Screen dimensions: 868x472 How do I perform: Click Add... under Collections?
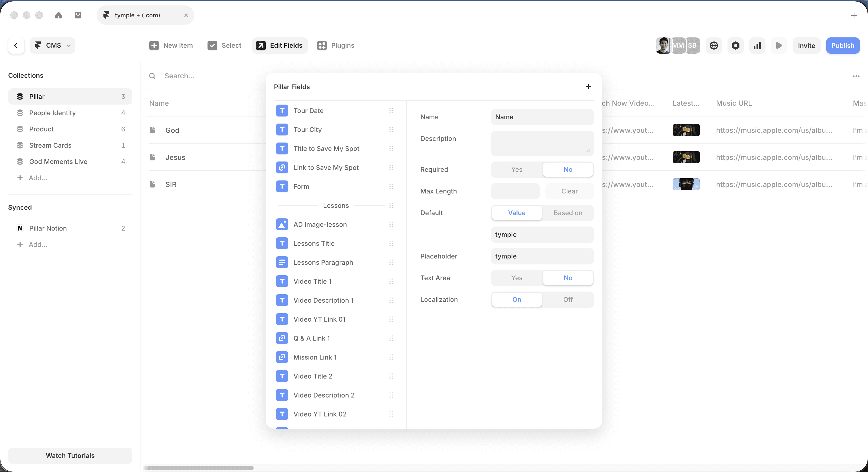pos(37,178)
